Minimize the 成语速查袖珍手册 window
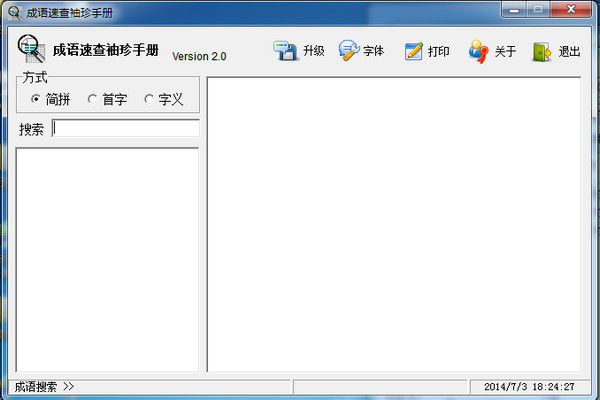The width and height of the screenshot is (600, 400). coord(514,10)
